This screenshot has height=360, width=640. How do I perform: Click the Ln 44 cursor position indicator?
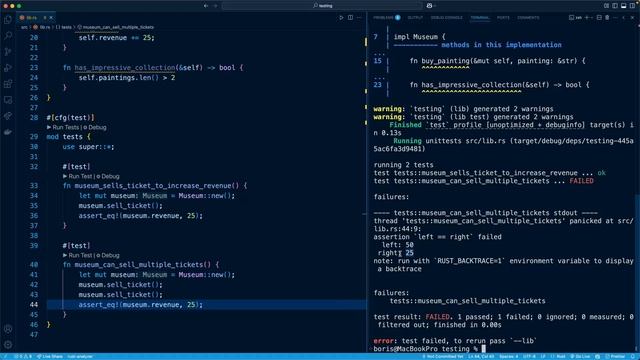tap(481, 356)
